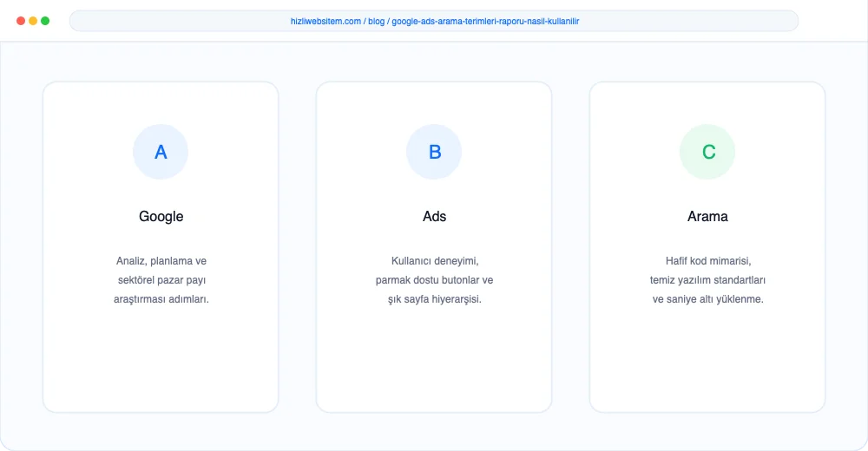Click the circular B icon
This screenshot has width=868, height=451.
(434, 152)
